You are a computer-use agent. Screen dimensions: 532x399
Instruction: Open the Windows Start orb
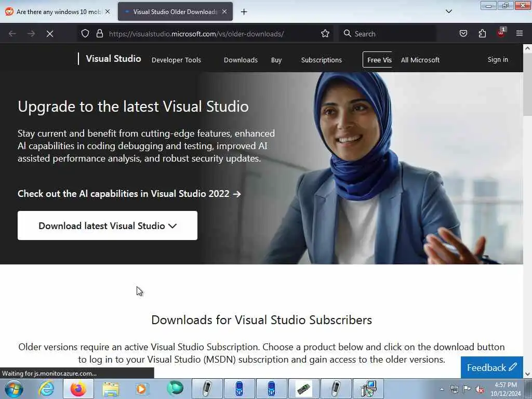click(x=14, y=389)
